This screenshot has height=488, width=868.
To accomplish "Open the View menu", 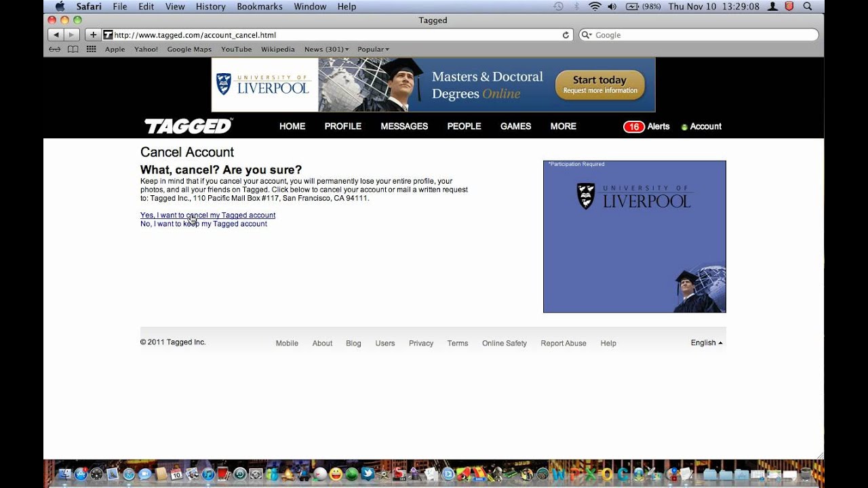I will coord(175,6).
